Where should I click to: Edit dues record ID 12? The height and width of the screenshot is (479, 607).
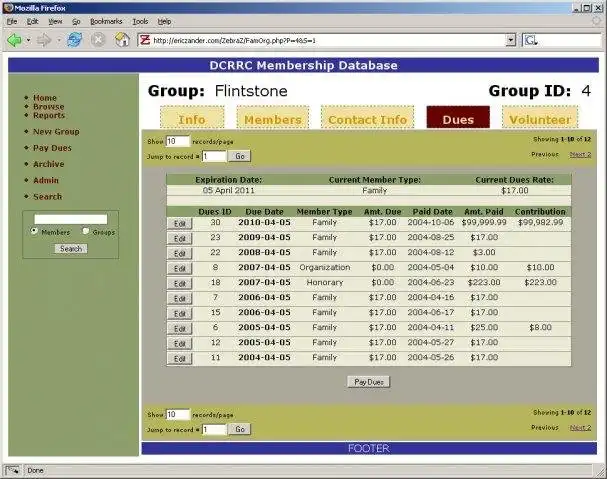click(x=179, y=343)
